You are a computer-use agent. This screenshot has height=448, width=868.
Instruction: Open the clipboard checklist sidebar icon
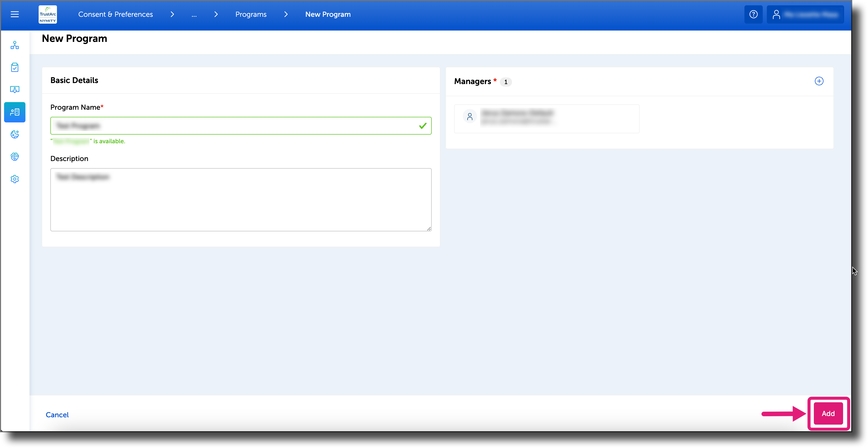(x=15, y=67)
